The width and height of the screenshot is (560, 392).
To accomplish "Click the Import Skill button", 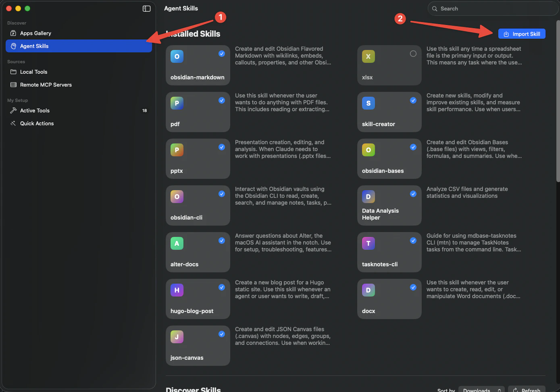I will (522, 34).
